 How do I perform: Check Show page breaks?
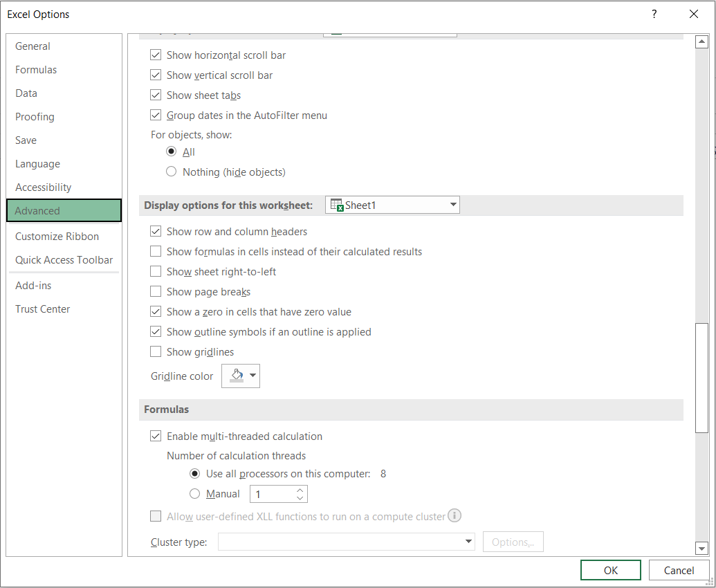156,291
